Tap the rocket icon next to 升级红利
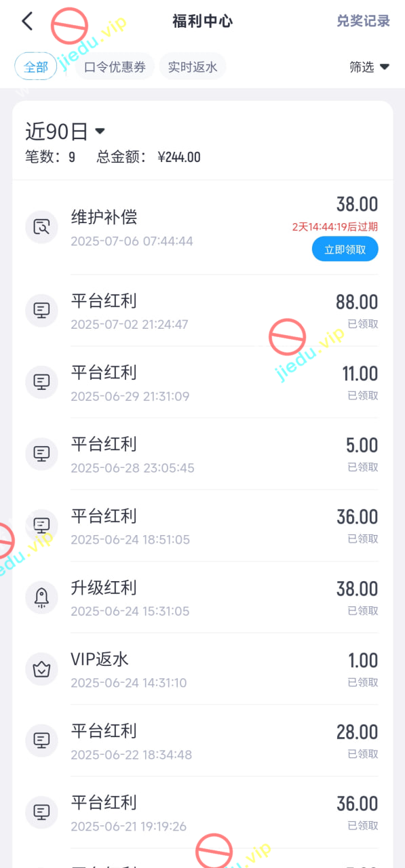405x868 pixels. tap(42, 597)
